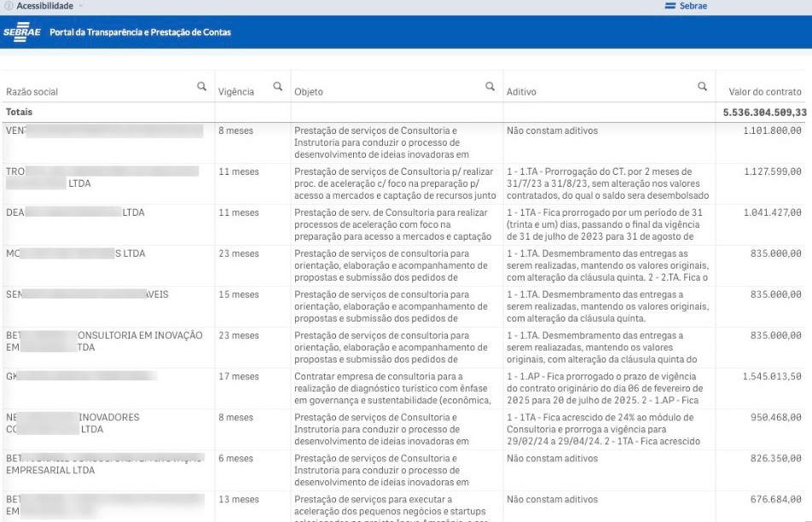Click Portal da Transparência e Prestação de Contas title
812x522 pixels.
point(142,32)
